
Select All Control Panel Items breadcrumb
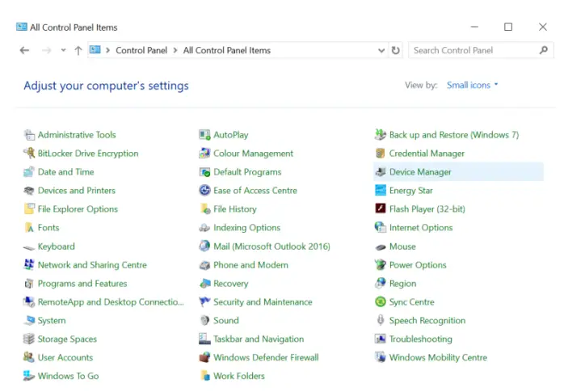(226, 50)
